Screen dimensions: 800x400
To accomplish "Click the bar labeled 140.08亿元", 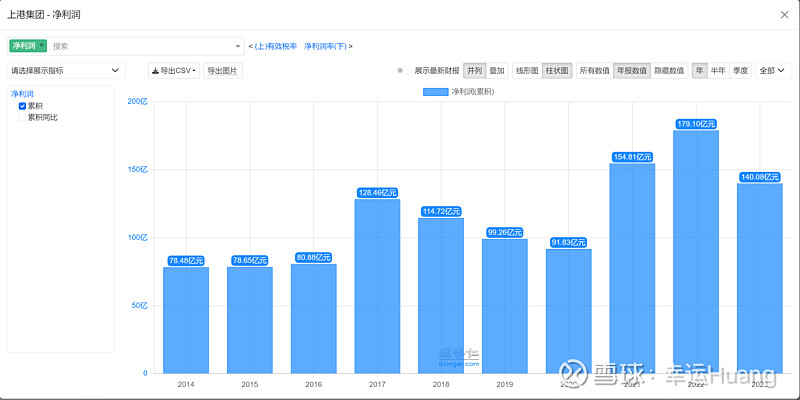I will tap(760, 278).
